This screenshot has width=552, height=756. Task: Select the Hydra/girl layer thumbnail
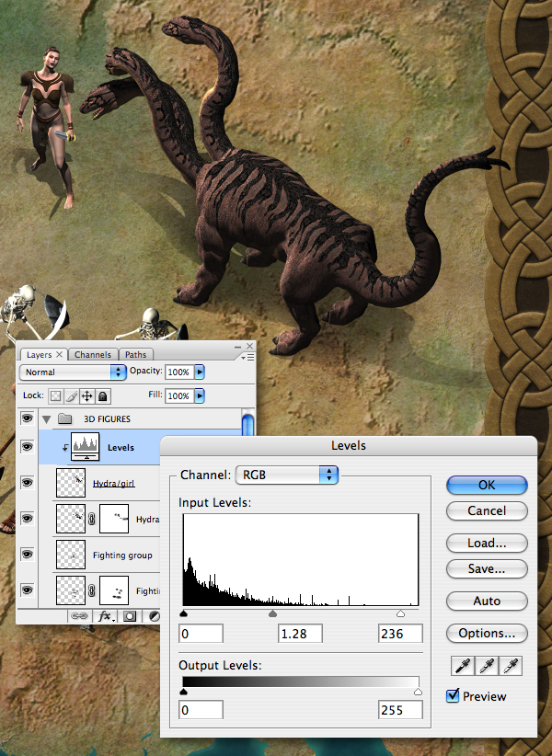pyautogui.click(x=71, y=483)
